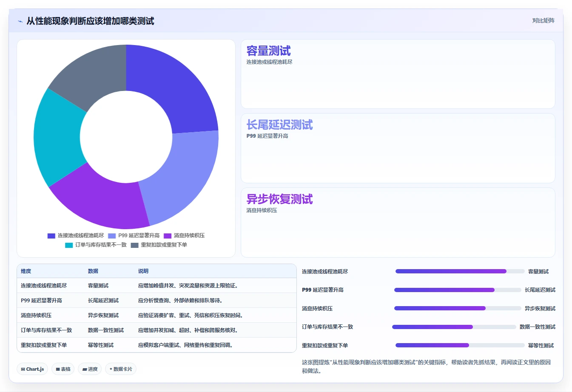Click progress value label 幂等性测试
The height and width of the screenshot is (392, 572).
[541, 346]
